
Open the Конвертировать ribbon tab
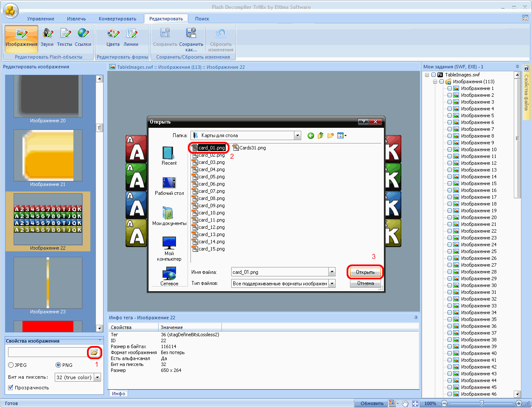tap(118, 19)
